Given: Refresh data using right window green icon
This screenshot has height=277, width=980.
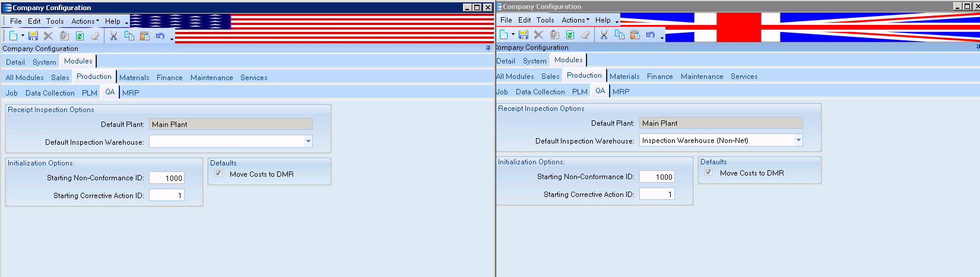Looking at the screenshot, I should click(570, 34).
